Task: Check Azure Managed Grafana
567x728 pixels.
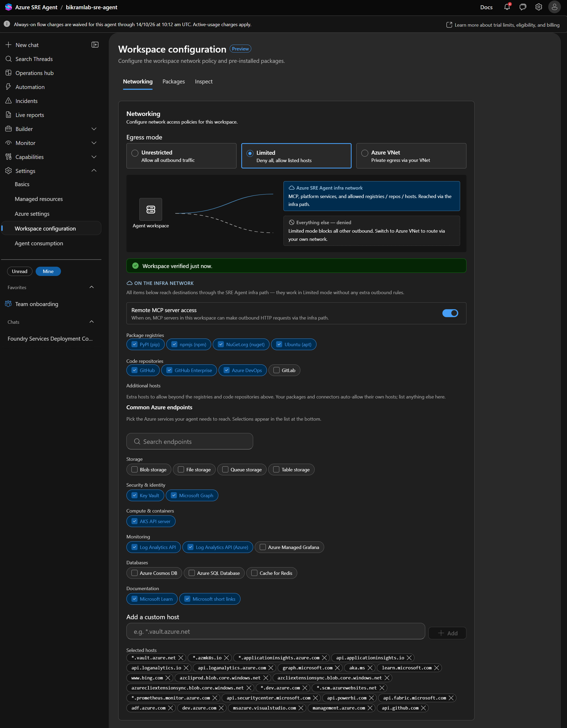Action: 289,547
